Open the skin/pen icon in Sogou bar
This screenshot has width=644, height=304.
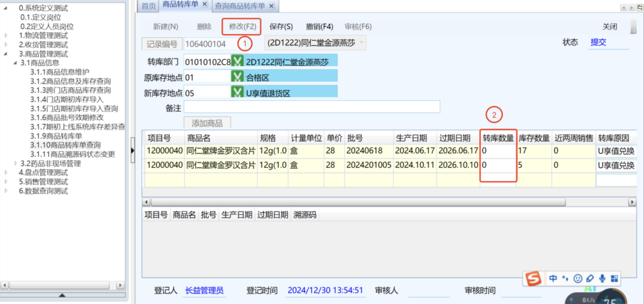click(x=590, y=279)
